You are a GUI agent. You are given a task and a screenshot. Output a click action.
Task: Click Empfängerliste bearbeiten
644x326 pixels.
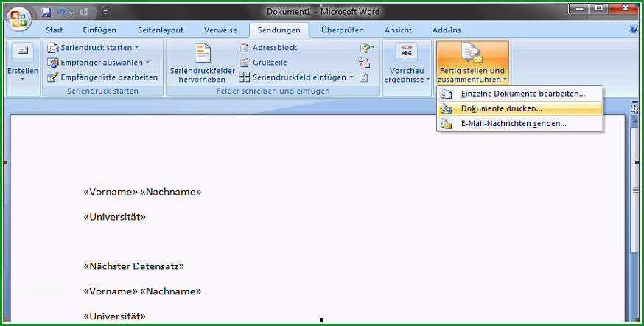(x=102, y=77)
